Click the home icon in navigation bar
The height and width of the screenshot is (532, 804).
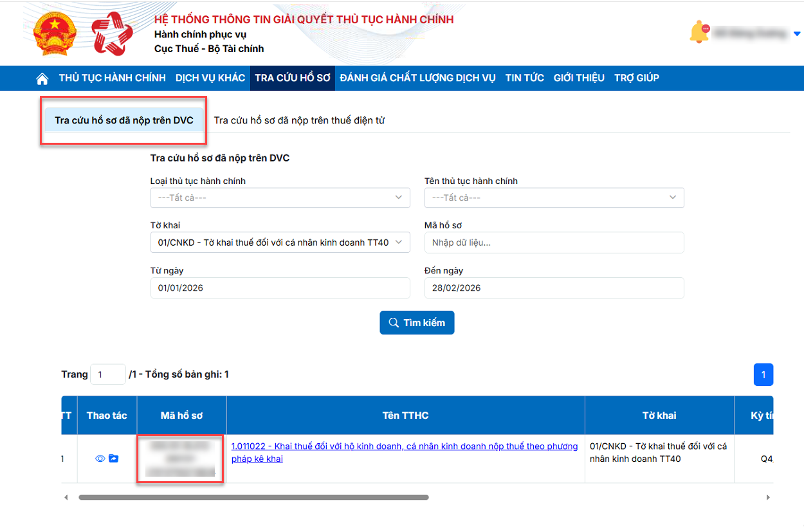pos(42,78)
